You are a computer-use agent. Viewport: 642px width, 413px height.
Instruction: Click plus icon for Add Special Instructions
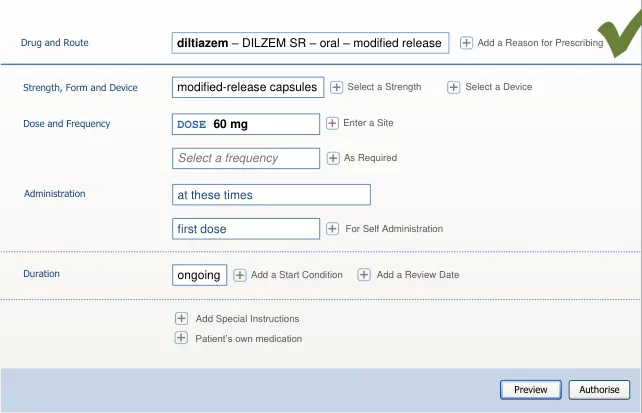(181, 318)
